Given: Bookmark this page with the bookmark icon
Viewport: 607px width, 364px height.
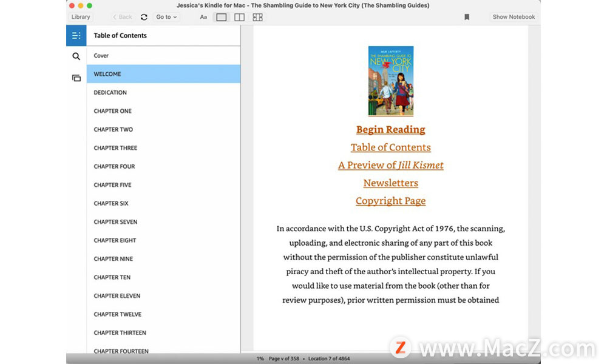Looking at the screenshot, I should [x=467, y=17].
